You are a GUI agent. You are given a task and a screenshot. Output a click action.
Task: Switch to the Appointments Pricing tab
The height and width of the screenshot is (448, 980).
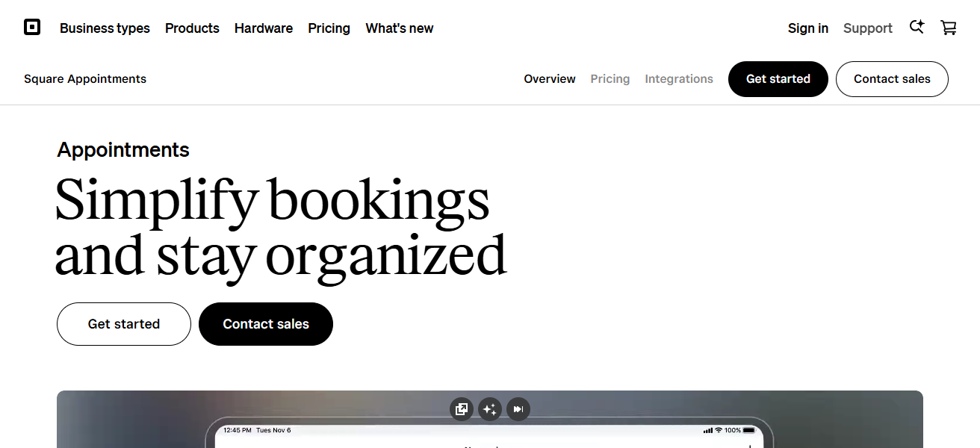[x=610, y=79]
